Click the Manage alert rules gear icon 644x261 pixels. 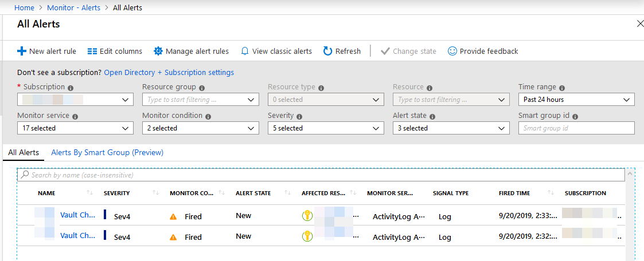(158, 52)
